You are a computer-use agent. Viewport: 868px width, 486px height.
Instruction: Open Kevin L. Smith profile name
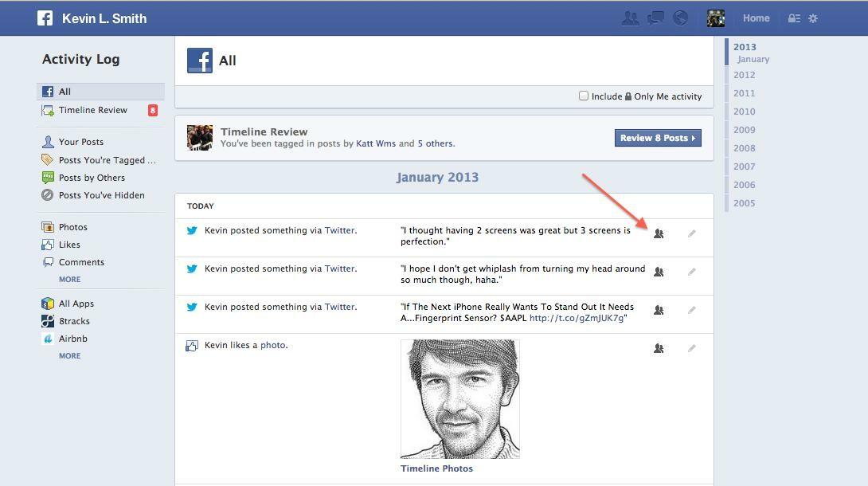click(104, 18)
